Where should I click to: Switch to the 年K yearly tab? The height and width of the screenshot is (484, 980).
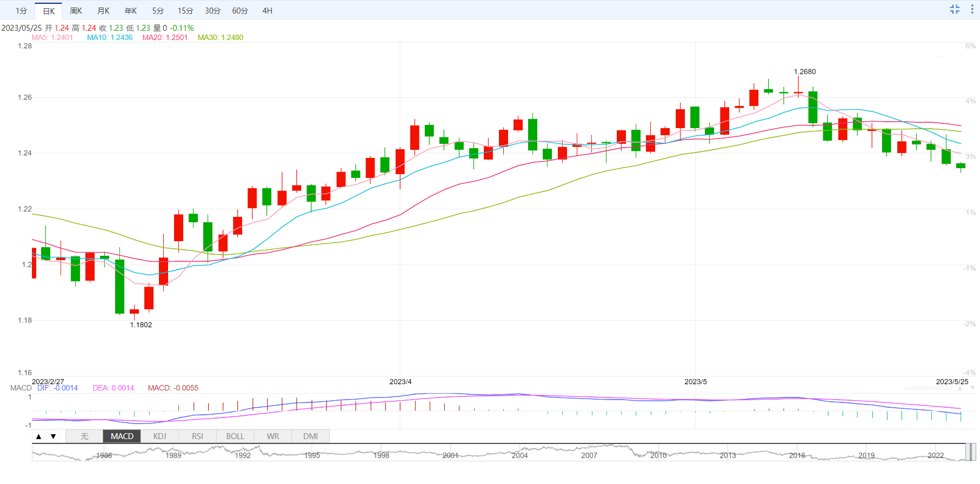(x=131, y=11)
